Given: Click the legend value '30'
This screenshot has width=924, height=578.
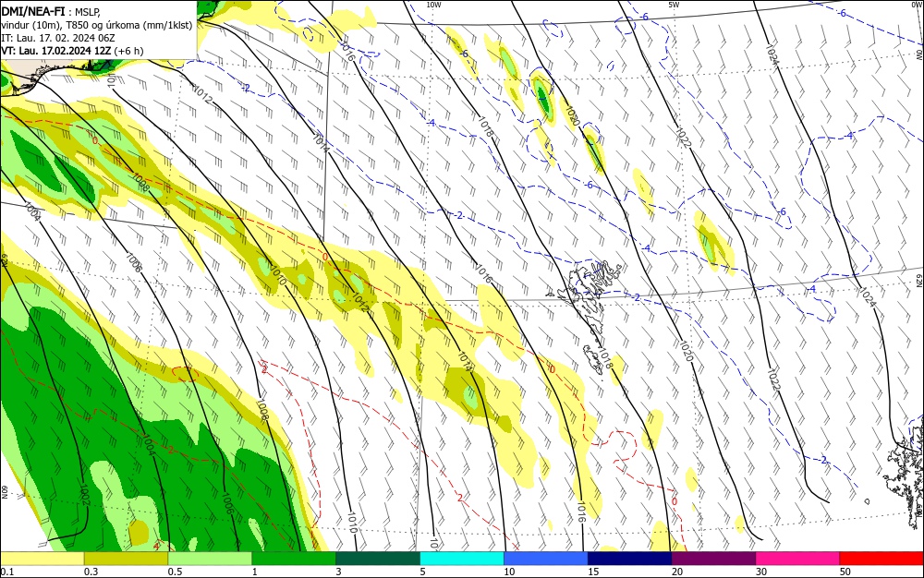Looking at the screenshot, I should (761, 572).
